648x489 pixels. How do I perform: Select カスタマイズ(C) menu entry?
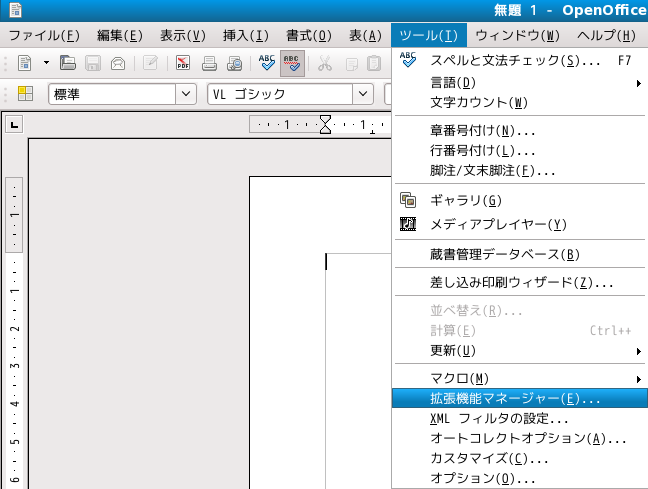point(520,458)
